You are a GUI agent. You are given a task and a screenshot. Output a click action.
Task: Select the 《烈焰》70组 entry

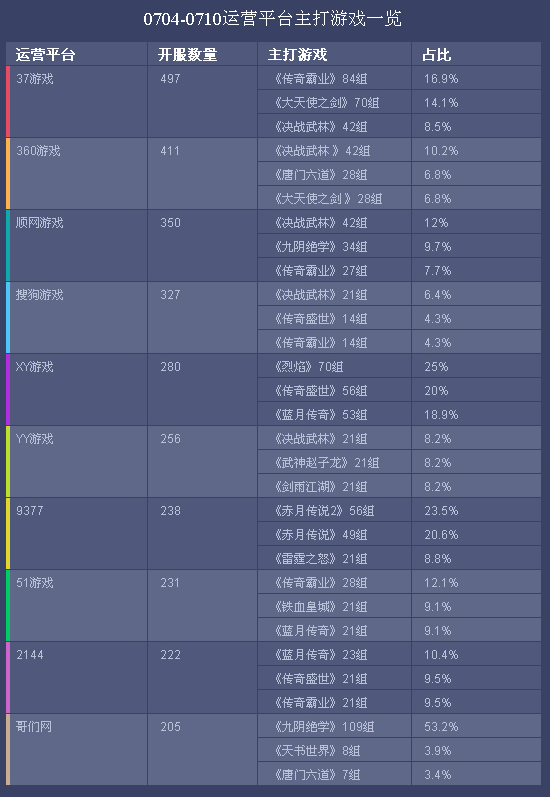pos(334,366)
